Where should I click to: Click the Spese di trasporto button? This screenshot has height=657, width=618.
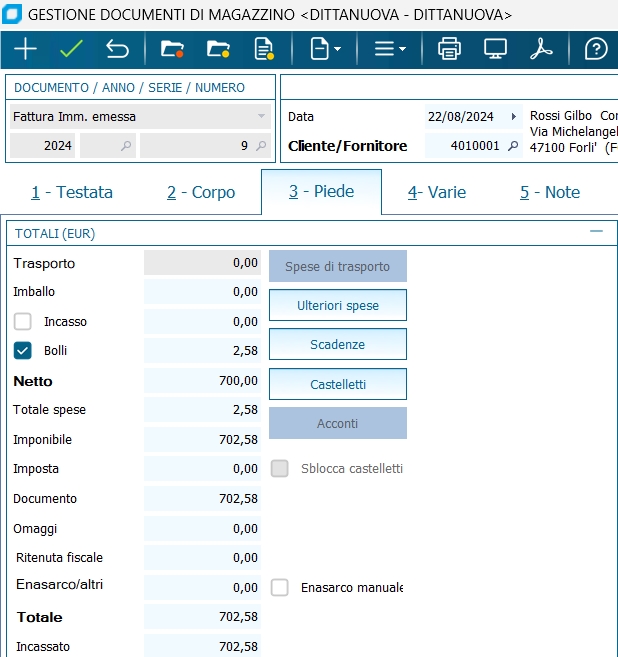point(338,266)
